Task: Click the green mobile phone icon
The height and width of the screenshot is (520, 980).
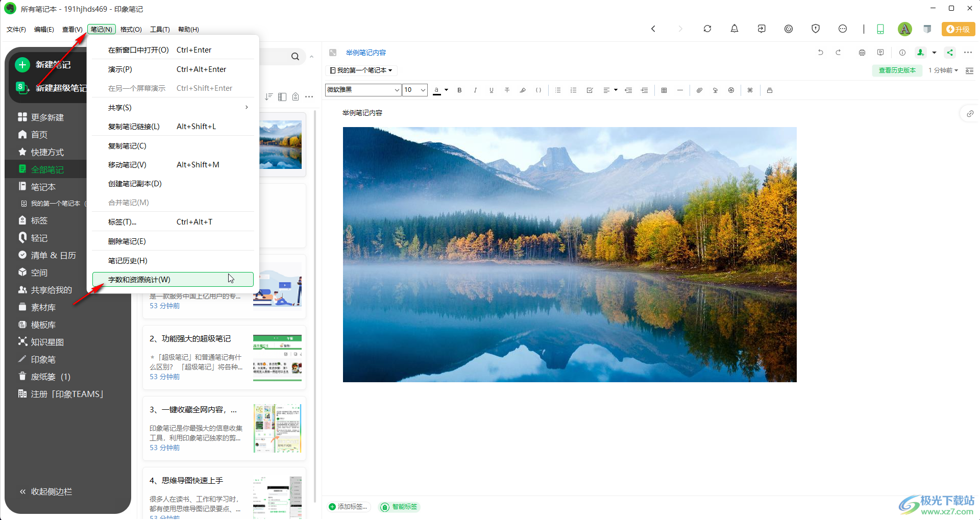Action: click(880, 29)
